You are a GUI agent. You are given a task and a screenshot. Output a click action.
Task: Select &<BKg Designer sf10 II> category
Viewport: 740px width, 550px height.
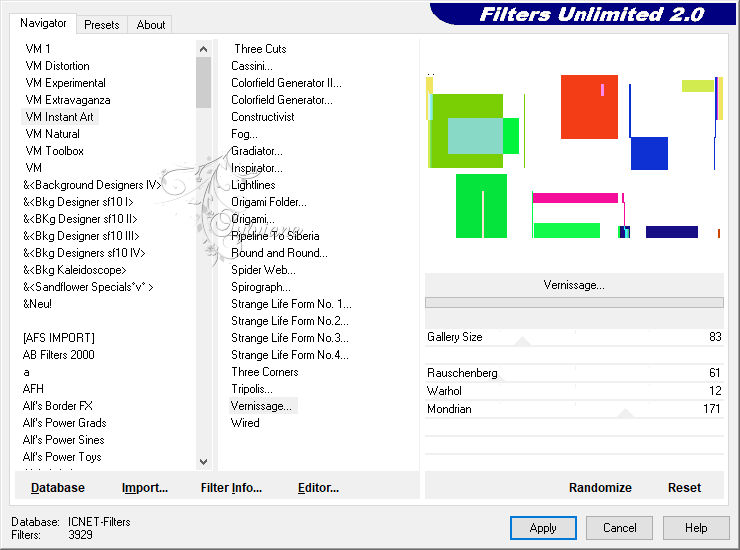click(80, 219)
